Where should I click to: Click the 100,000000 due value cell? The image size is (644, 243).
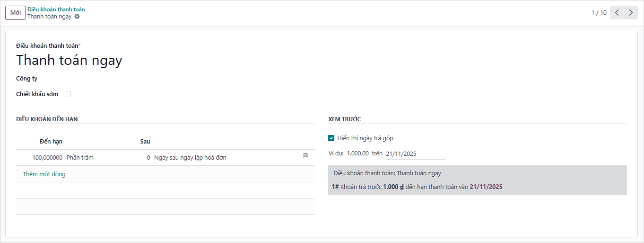[47, 158]
